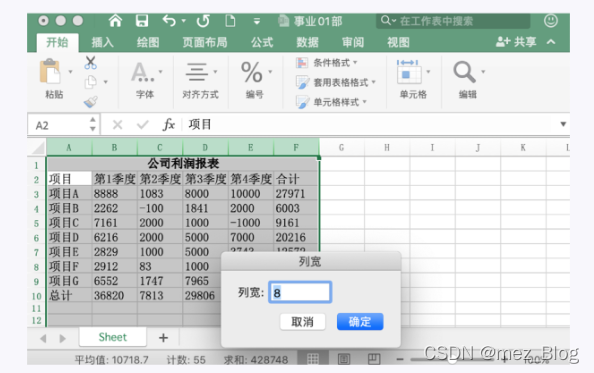
Task: Expand the formula bar arrow
Action: click(563, 124)
